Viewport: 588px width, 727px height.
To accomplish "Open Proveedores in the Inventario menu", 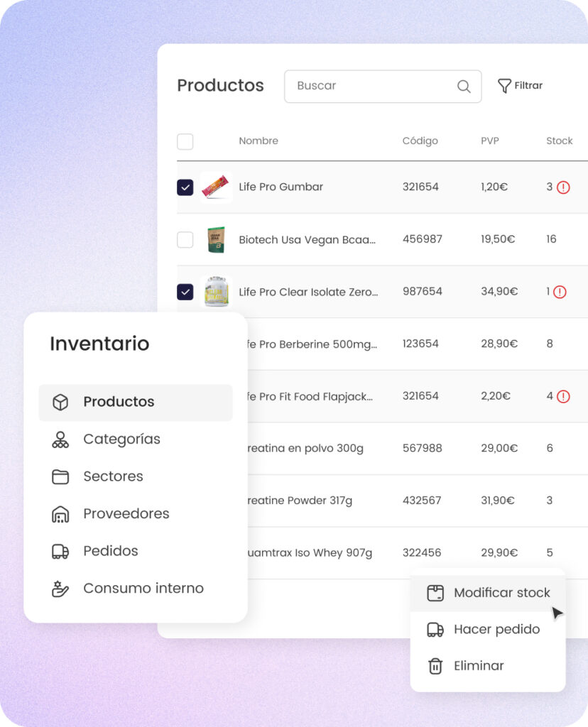I will [136, 514].
